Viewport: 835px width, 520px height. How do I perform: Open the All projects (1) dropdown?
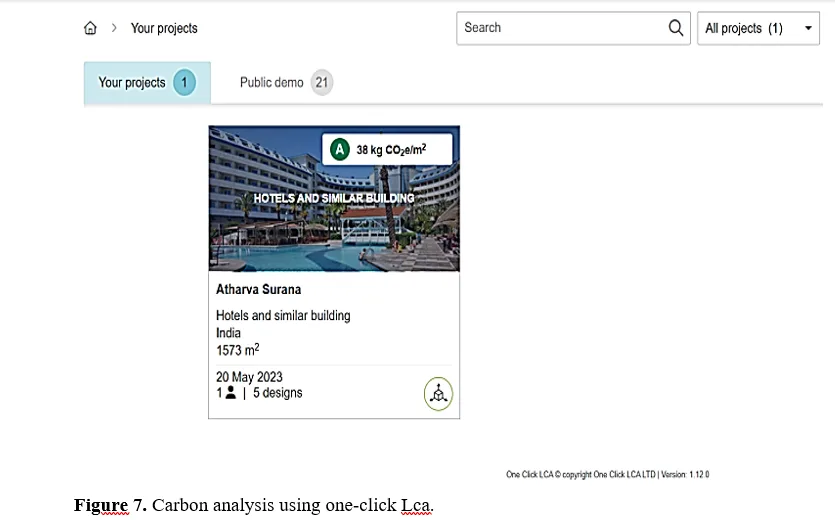tap(758, 28)
